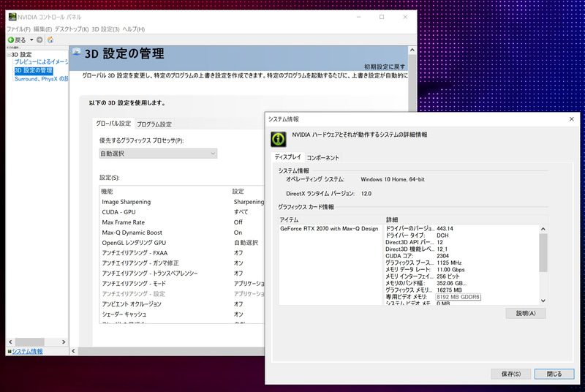Viewport: 585px width, 392px height.
Task: Click the 保存(S) button
Action: 510,374
